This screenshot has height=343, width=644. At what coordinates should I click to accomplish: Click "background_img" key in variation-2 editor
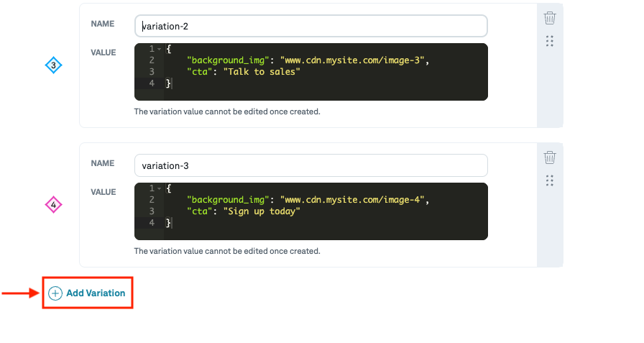(x=225, y=60)
